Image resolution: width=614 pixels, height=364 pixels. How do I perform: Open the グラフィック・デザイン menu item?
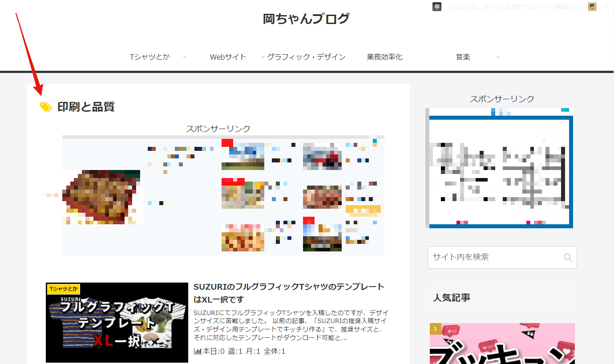[306, 57]
